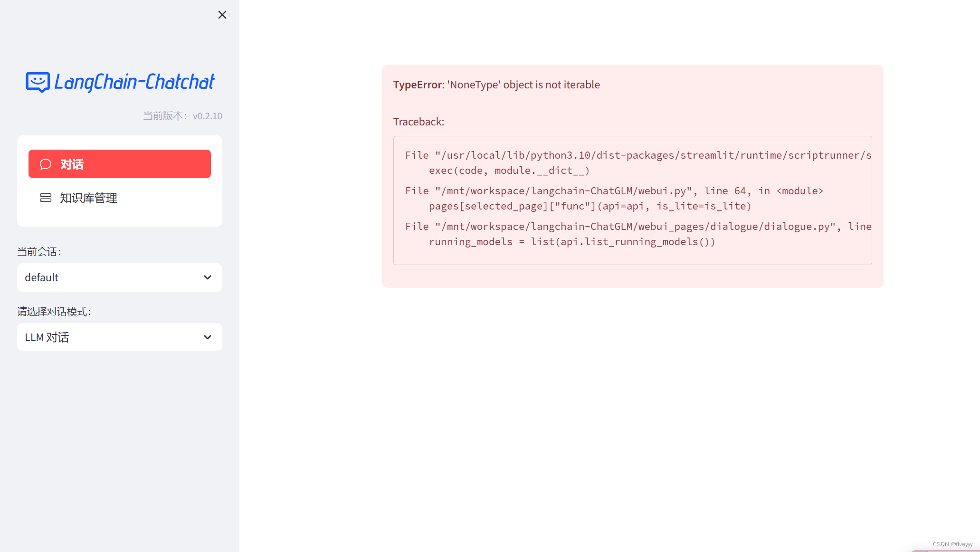The image size is (980, 552).
Task: Click the TypeError 'NoneType' message
Action: (x=496, y=85)
